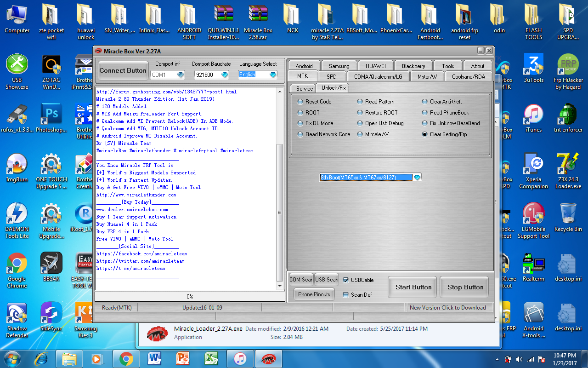
Task: Launch USB Show.exe desktop icon
Action: (17, 71)
